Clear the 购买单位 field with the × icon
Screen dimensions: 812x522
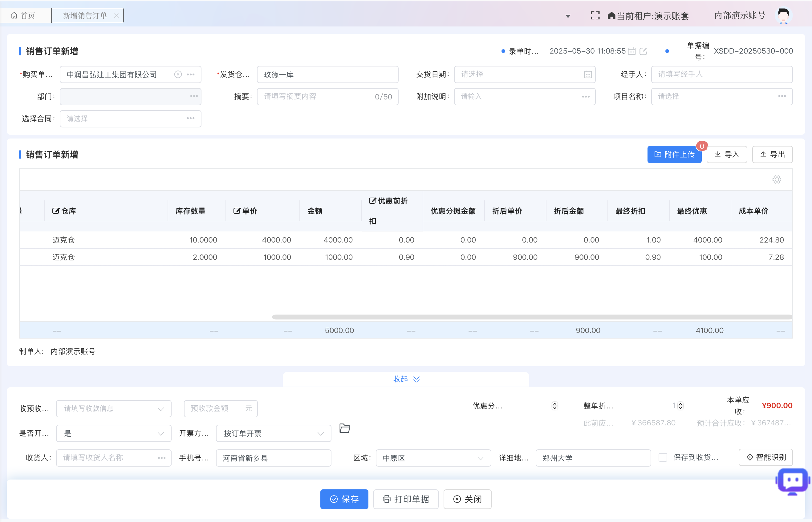tap(178, 74)
